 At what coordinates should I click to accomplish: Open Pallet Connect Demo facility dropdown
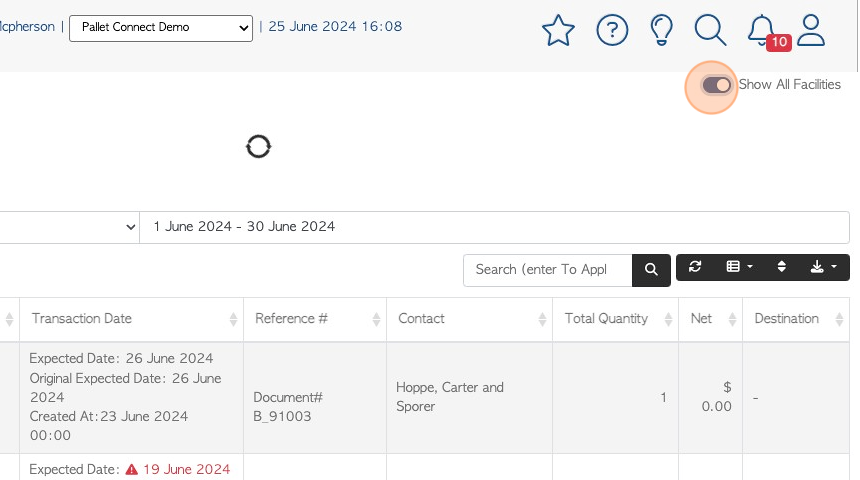[x=161, y=28]
